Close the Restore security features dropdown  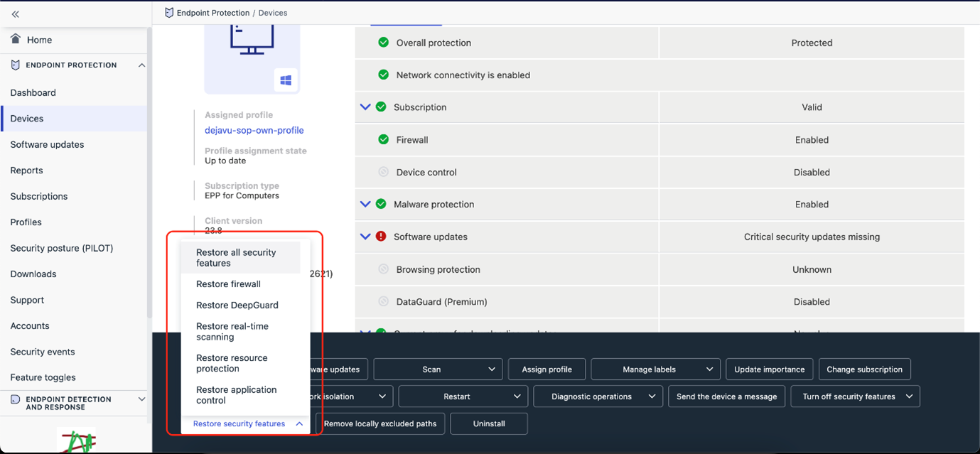(x=246, y=424)
